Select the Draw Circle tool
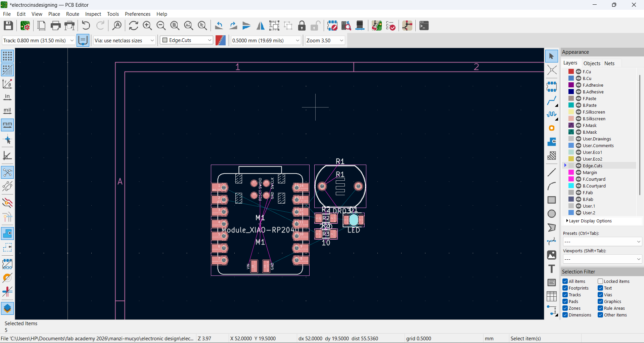The width and height of the screenshot is (644, 343). (552, 214)
